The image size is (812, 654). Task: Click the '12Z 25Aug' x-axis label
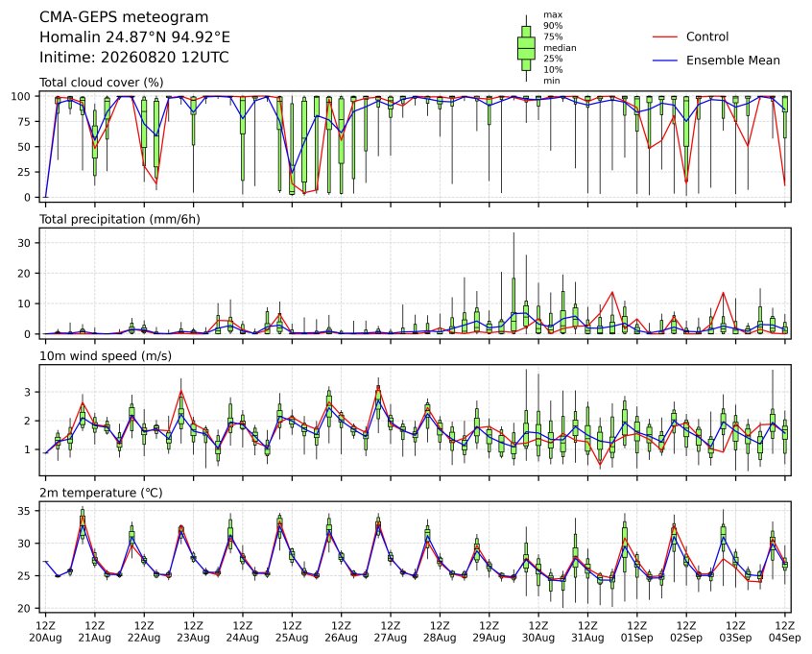(292, 632)
